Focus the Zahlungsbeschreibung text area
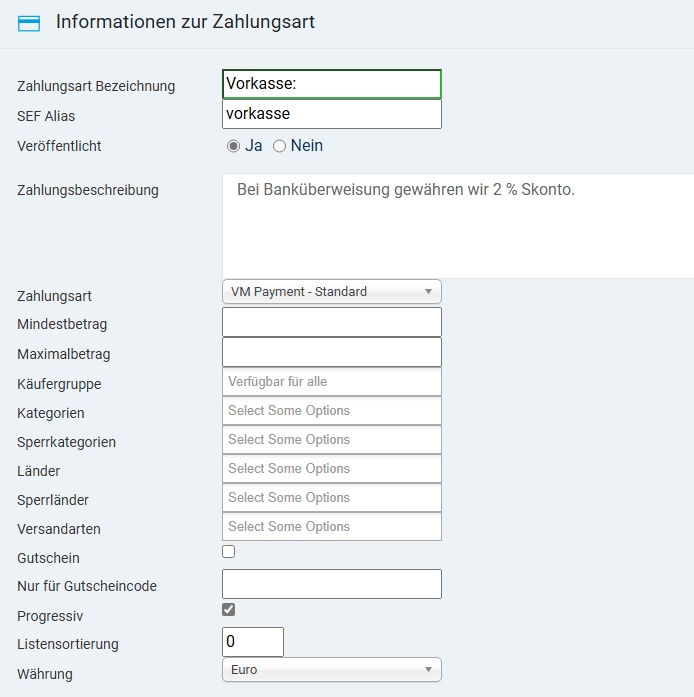 pos(457,225)
